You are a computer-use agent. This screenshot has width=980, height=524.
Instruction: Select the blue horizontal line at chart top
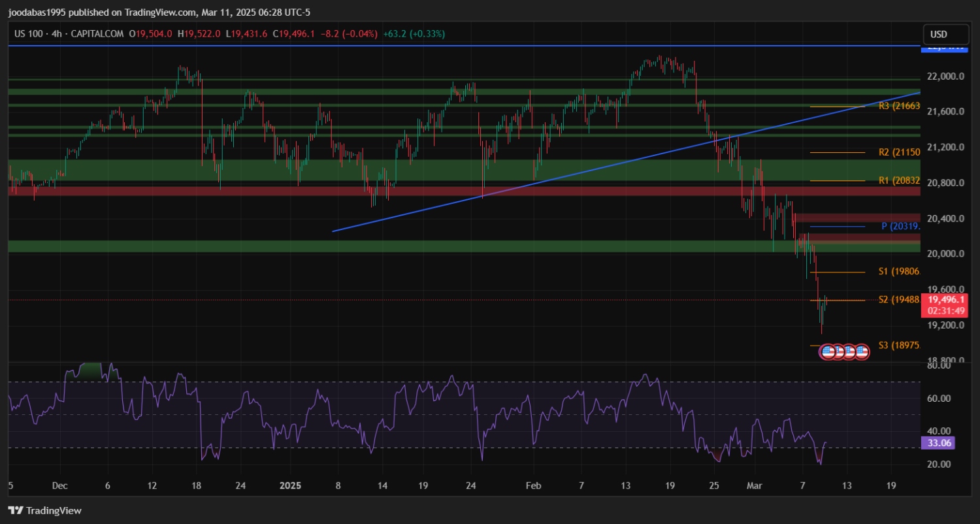click(x=457, y=46)
